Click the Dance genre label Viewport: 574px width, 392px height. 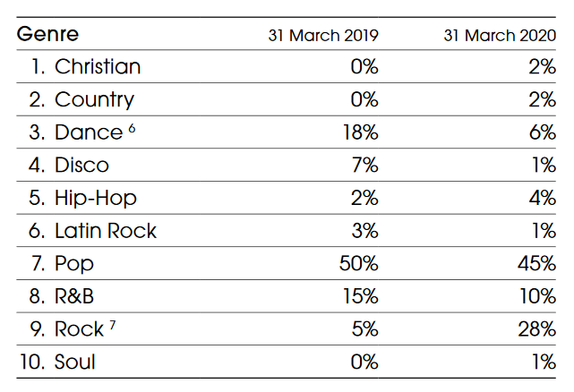(x=88, y=132)
